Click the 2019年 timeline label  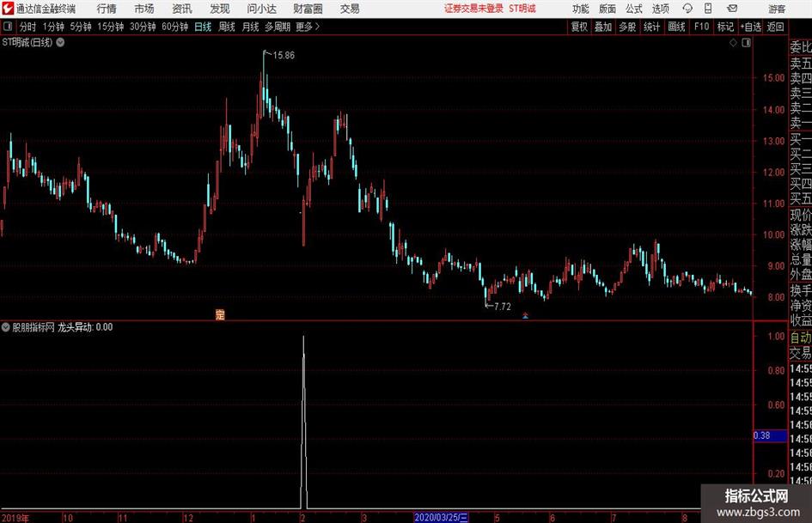[x=15, y=518]
